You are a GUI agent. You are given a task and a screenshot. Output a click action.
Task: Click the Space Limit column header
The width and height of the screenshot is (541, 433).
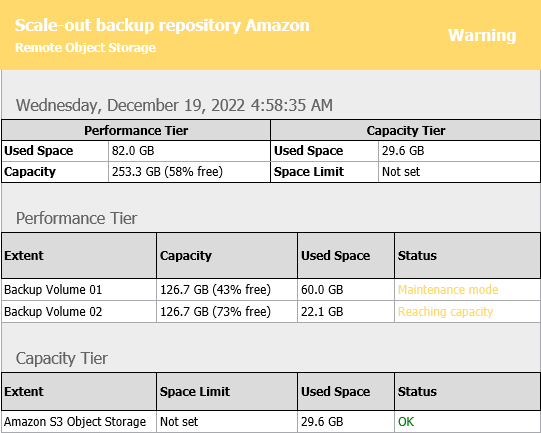[227, 392]
